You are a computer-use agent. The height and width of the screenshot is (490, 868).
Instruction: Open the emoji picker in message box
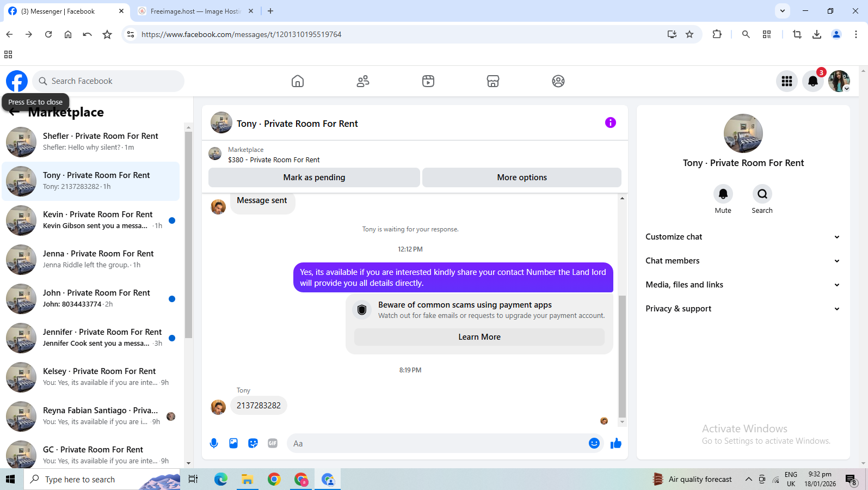594,443
